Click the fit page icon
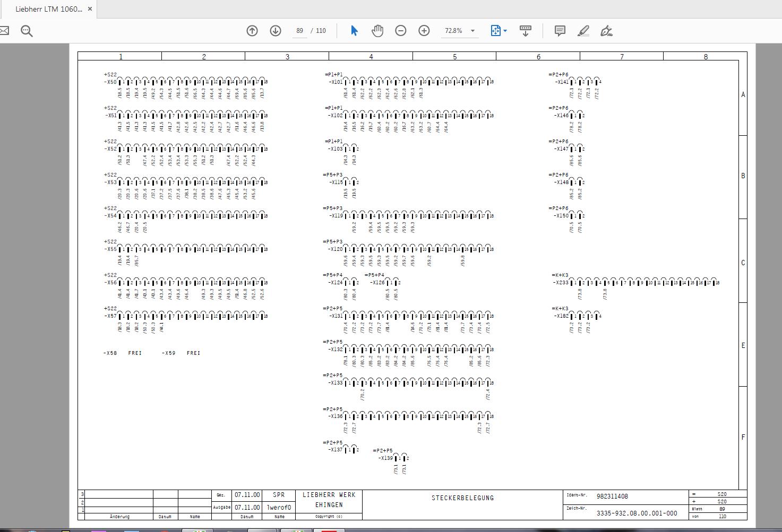This screenshot has width=782, height=532. [x=495, y=31]
